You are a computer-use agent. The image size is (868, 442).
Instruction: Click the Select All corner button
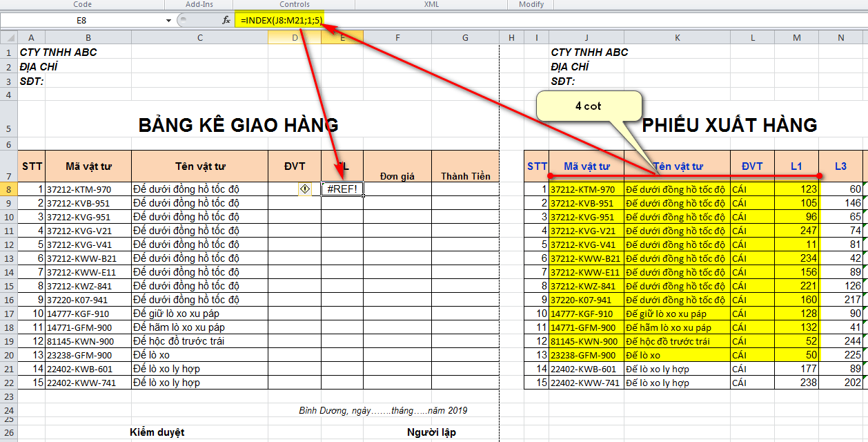point(8,38)
